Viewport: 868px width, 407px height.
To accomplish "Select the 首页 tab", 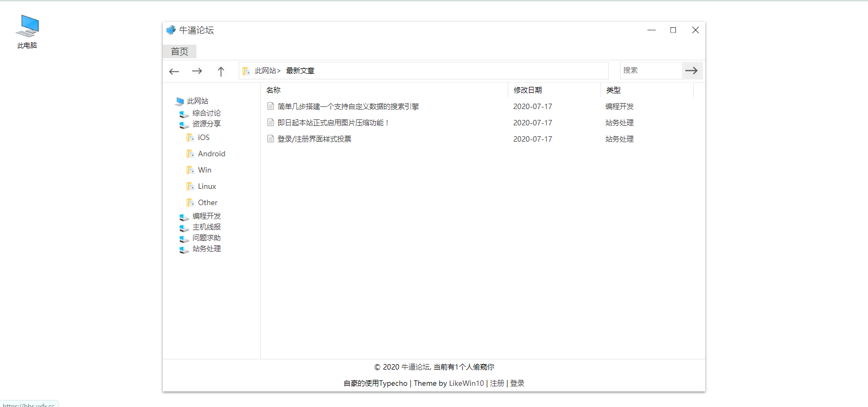I will 180,52.
